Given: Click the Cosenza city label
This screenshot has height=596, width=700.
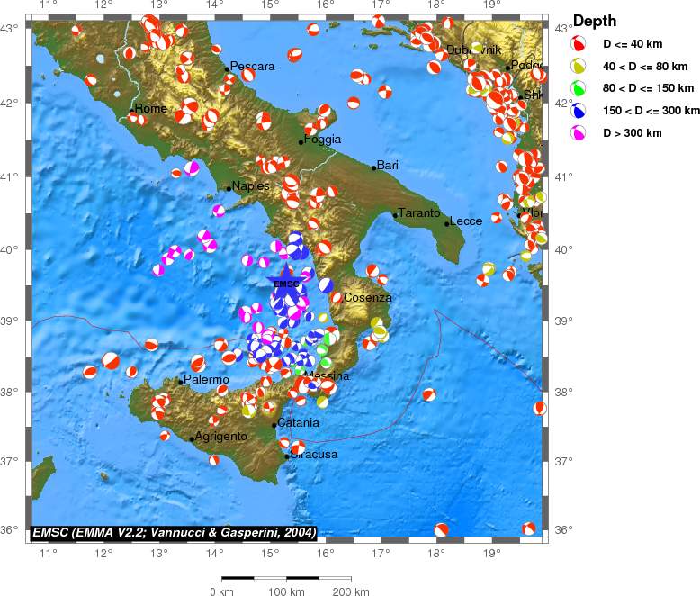Looking at the screenshot, I should click(x=368, y=297).
